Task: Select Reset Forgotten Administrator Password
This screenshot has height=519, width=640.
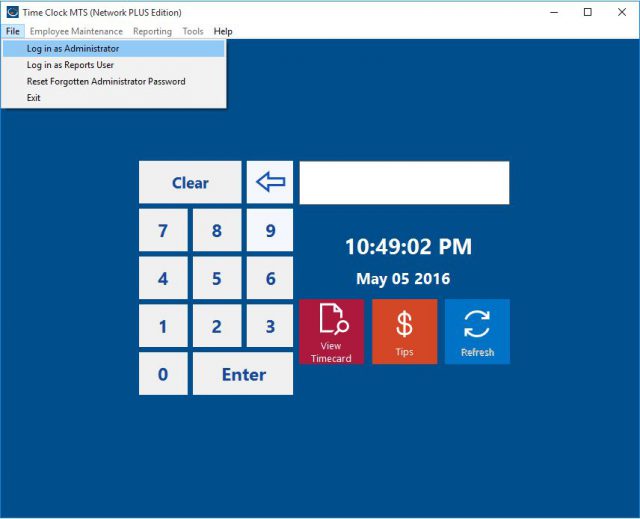Action: [x=113, y=81]
